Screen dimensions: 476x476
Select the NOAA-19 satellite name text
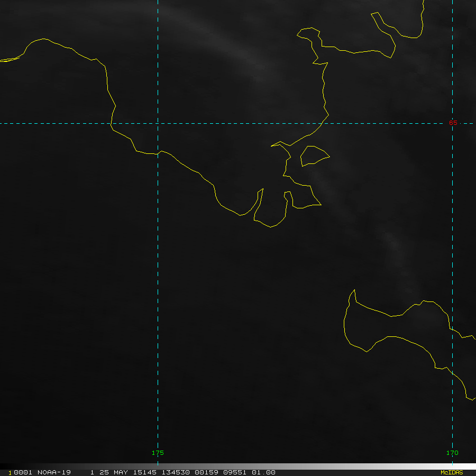click(54, 472)
